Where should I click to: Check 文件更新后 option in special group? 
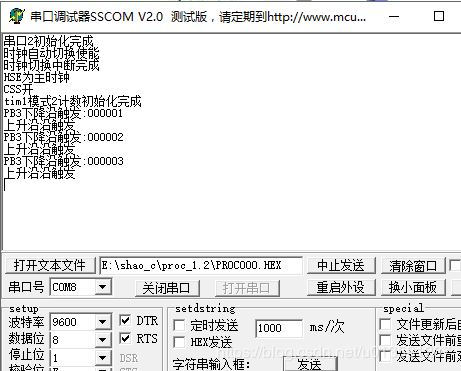pos(385,324)
